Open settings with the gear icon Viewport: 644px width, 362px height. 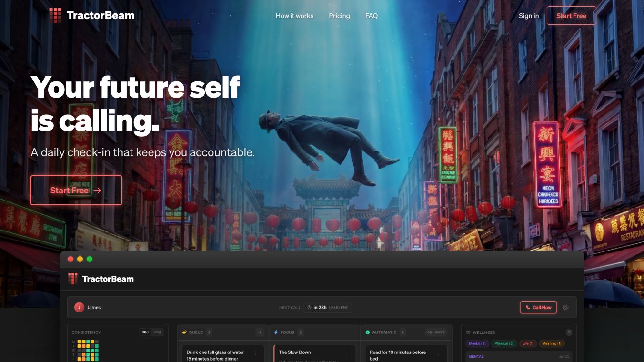(x=566, y=307)
